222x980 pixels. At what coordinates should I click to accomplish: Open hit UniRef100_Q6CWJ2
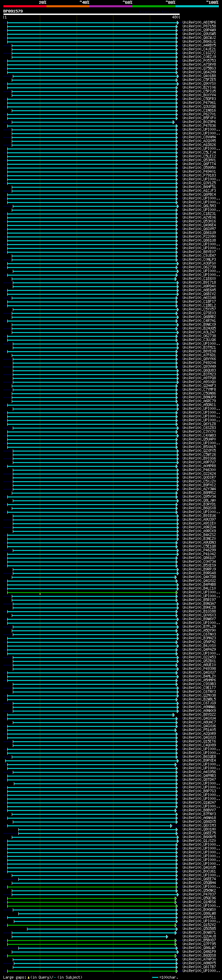tap(199, 38)
